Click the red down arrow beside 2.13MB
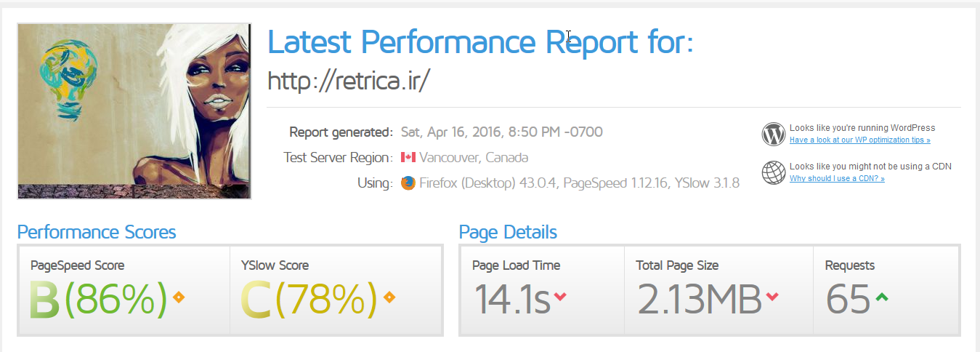The image size is (980, 352). click(x=772, y=297)
